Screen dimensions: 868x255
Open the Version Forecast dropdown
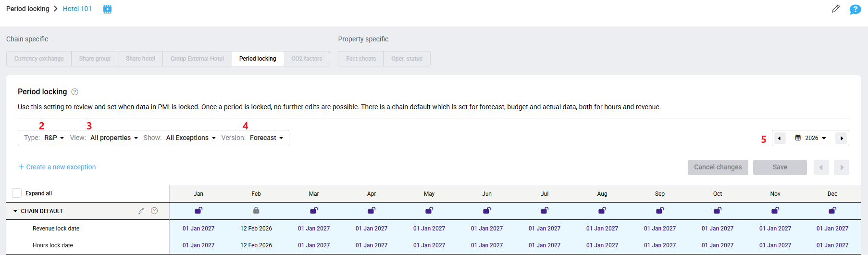pyautogui.click(x=266, y=138)
